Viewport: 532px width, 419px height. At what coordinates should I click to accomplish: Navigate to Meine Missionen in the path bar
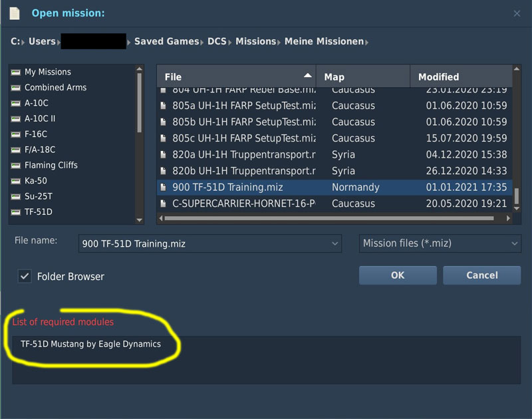pyautogui.click(x=324, y=41)
